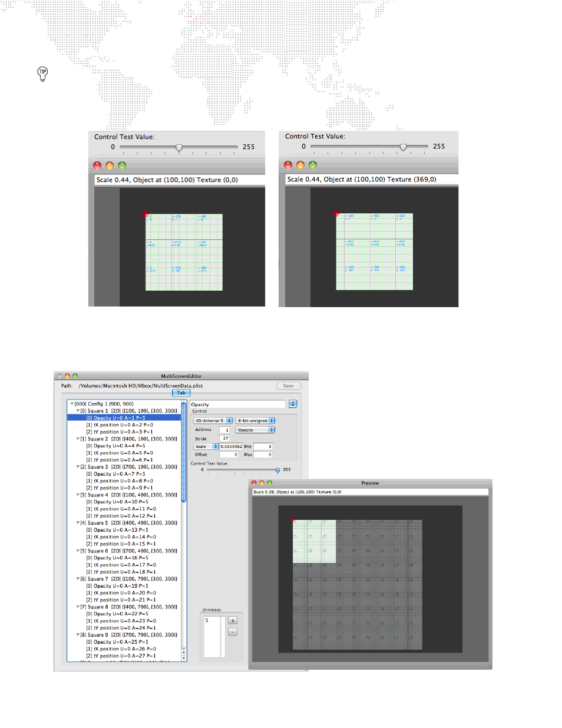The height and width of the screenshot is (728, 562).
Task: Click the red anchor marker in Preview window
Action: point(293,520)
